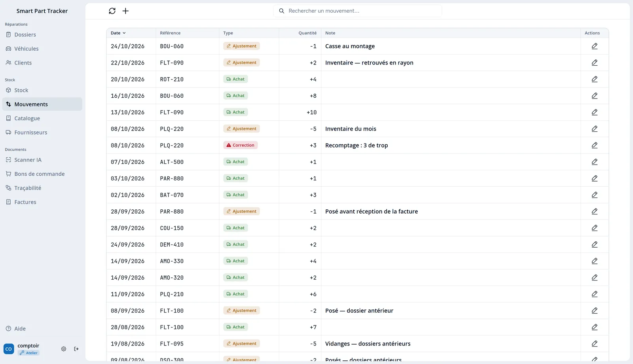Edit the COU-150 movement
633x364 pixels.
(594, 228)
